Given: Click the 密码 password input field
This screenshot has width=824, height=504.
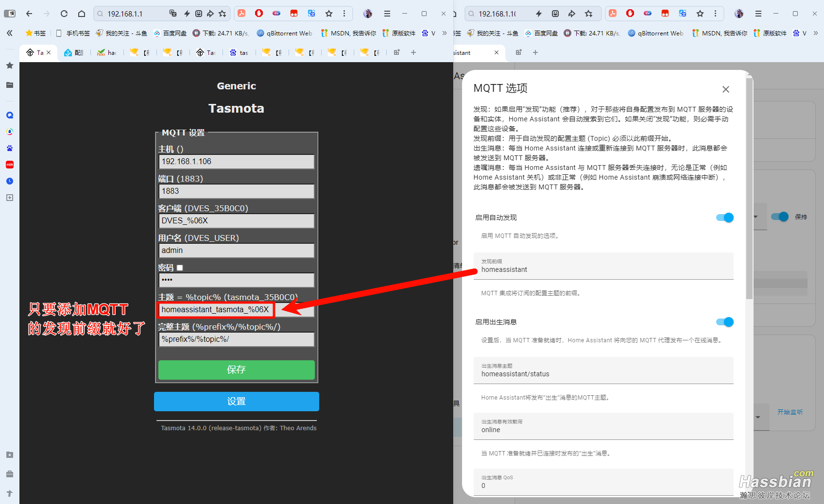Looking at the screenshot, I should point(237,280).
